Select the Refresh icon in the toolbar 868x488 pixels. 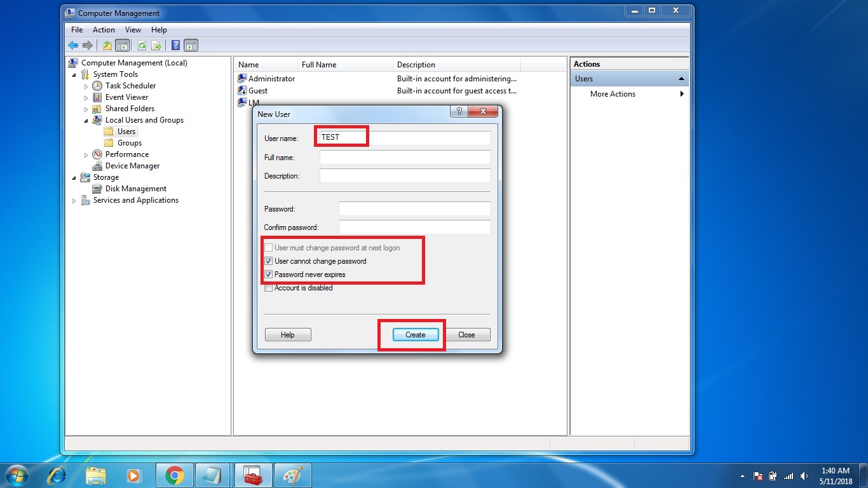[x=141, y=45]
